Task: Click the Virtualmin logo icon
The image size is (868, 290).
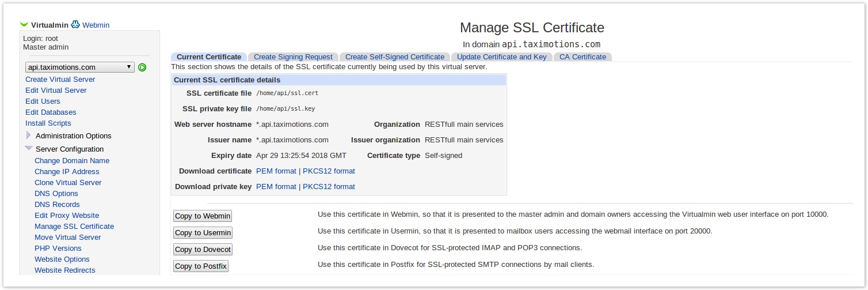Action: click(x=24, y=25)
